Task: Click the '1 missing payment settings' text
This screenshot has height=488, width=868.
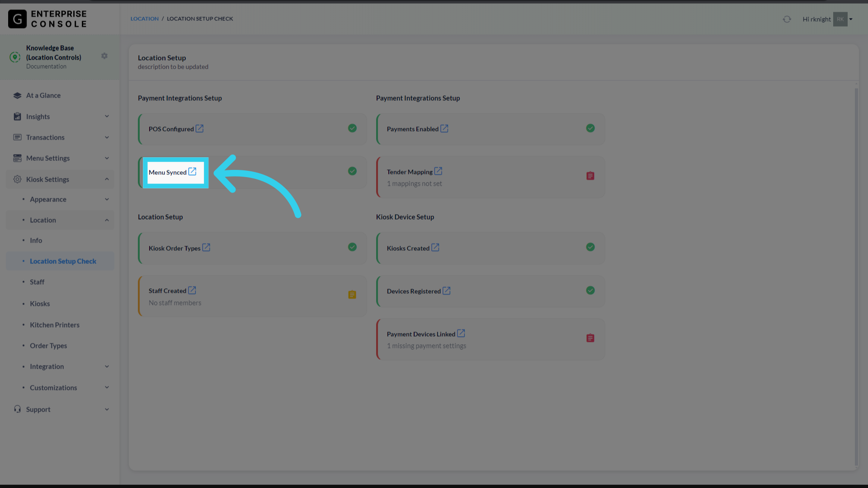Action: (426, 346)
